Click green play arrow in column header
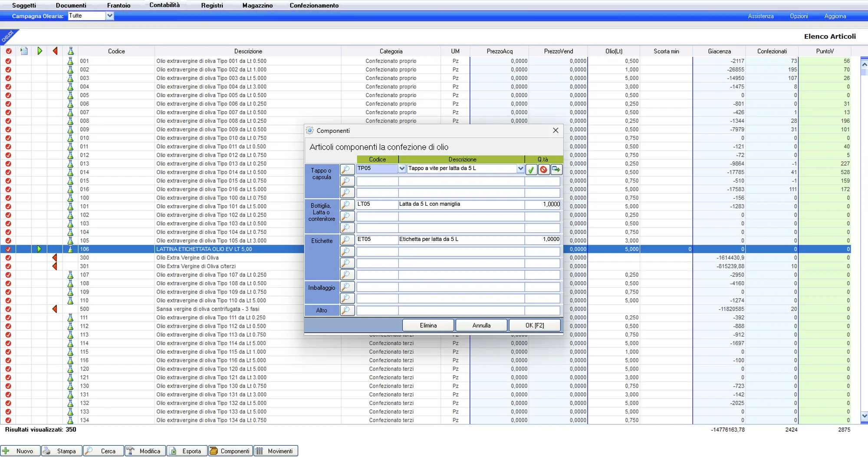This screenshot has height=457, width=868. coord(39,51)
